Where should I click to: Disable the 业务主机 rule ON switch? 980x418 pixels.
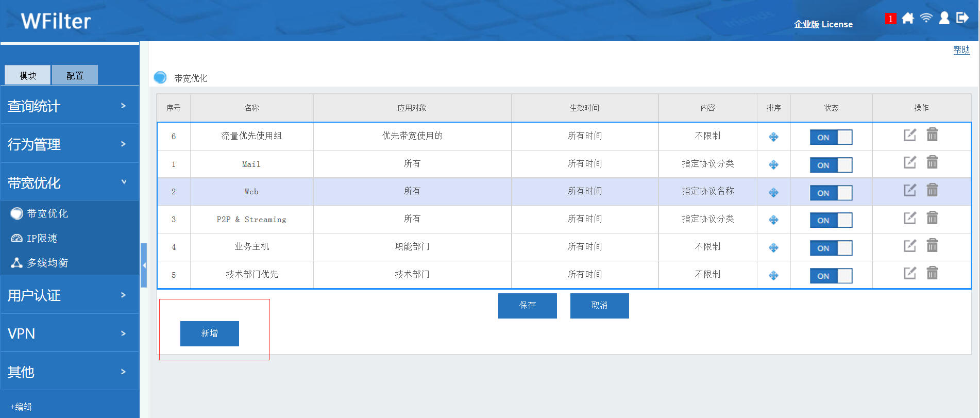(831, 248)
